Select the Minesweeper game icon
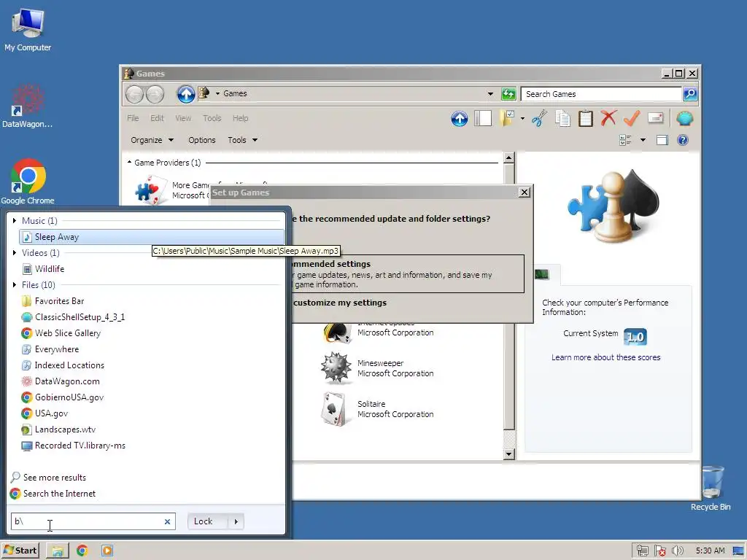The image size is (747, 560). click(x=336, y=367)
